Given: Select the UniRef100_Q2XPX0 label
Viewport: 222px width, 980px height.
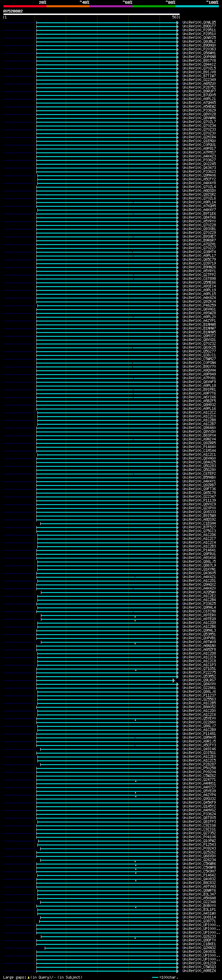Looking at the screenshot, I should [199, 508].
